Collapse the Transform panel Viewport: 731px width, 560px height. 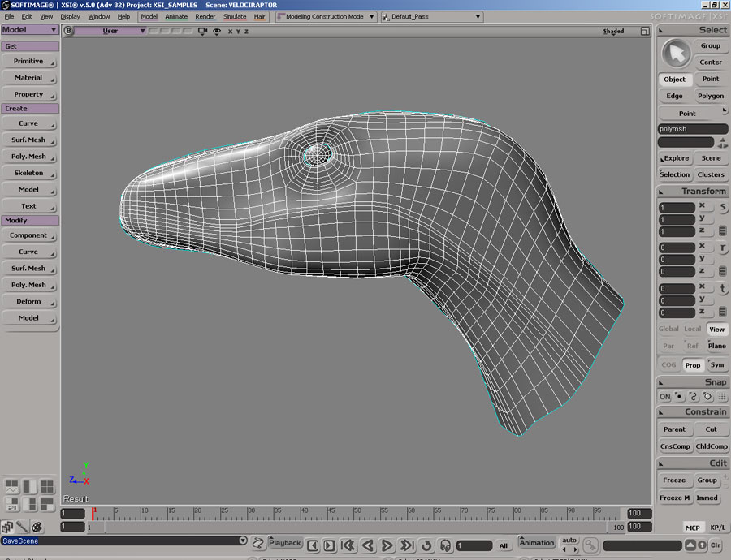(660, 192)
